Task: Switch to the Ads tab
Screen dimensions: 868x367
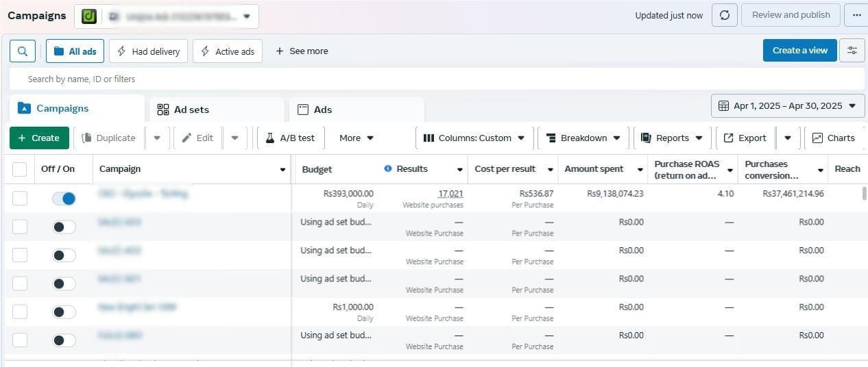Action: click(x=357, y=110)
